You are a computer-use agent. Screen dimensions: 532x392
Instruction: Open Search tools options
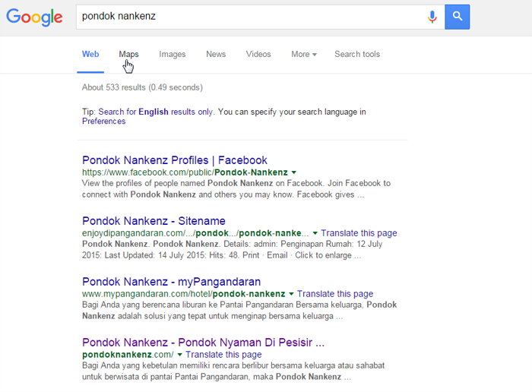click(357, 54)
